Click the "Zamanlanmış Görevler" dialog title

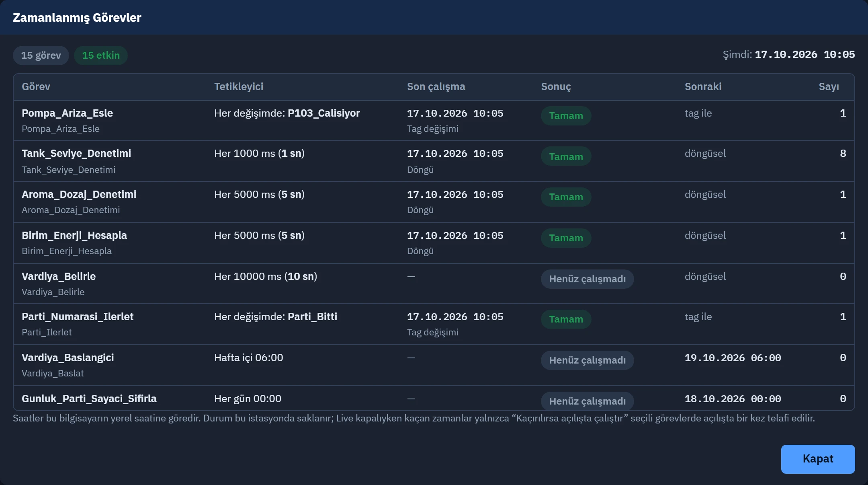coord(77,18)
